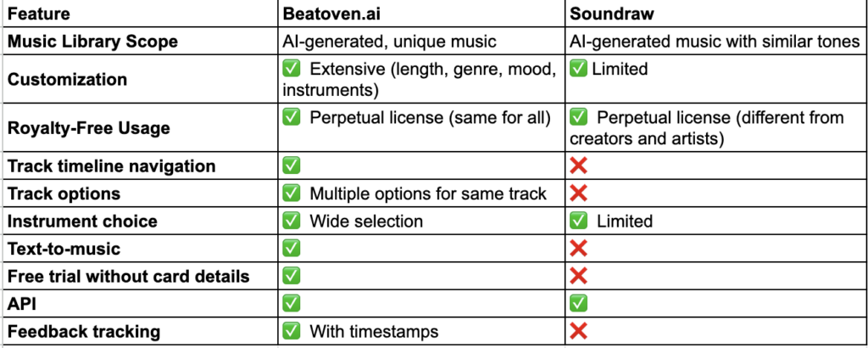Click the green checkmark beside Beatoven.ai's Wide selection
Screen dimensions: 868x348
click(292, 222)
